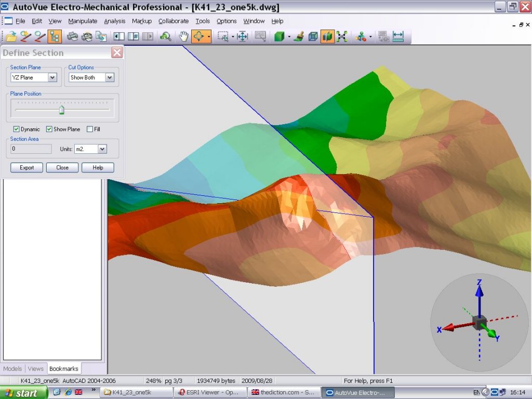Click the Measure ruler icon
The width and height of the screenshot is (532, 399).
point(398,36)
